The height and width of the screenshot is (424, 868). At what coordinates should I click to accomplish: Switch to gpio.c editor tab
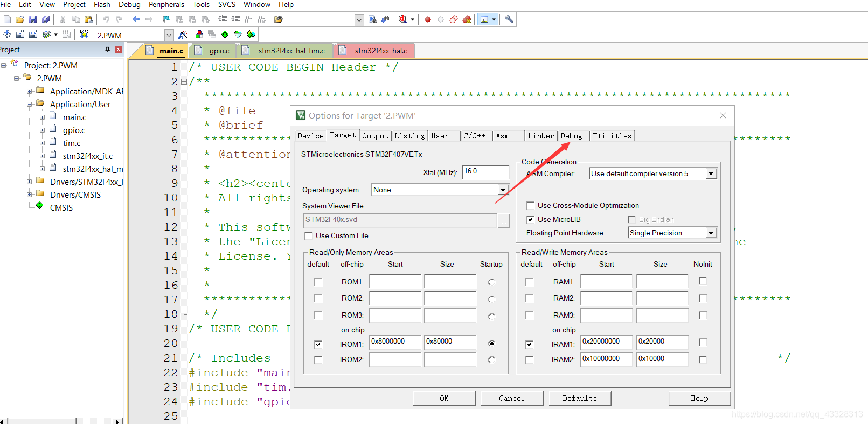pyautogui.click(x=214, y=51)
